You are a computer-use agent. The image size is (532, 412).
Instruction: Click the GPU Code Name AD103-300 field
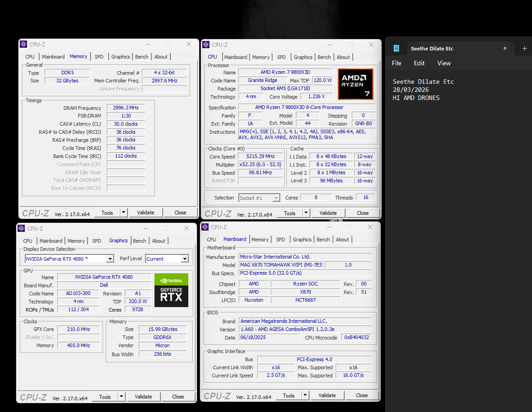click(78, 293)
